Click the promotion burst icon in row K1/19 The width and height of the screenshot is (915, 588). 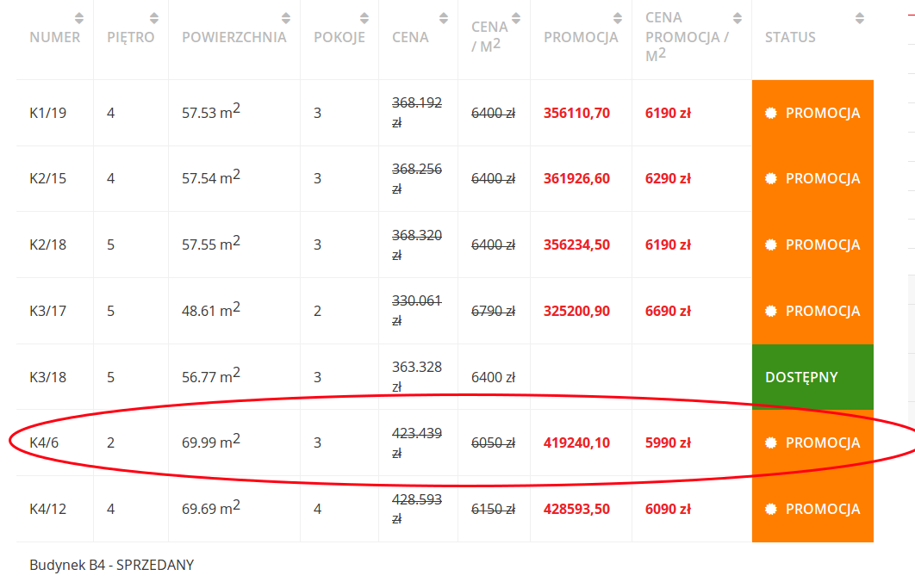(x=771, y=113)
